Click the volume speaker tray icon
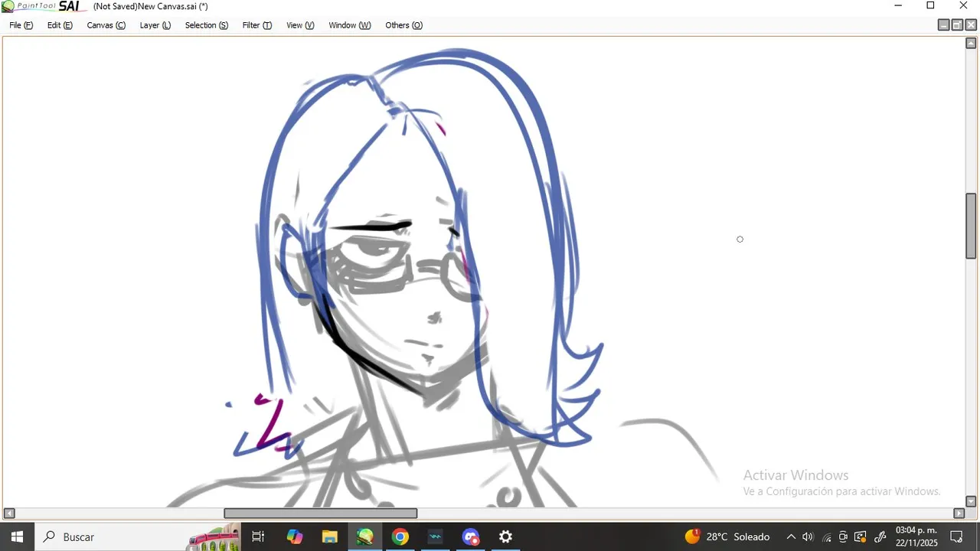The height and width of the screenshot is (551, 980). click(808, 536)
